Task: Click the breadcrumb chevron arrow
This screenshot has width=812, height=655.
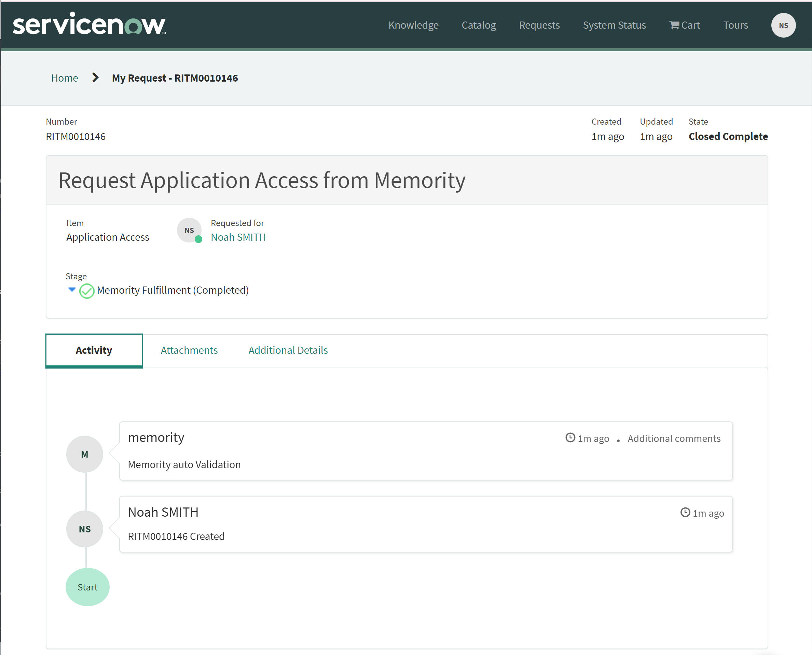Action: [95, 78]
